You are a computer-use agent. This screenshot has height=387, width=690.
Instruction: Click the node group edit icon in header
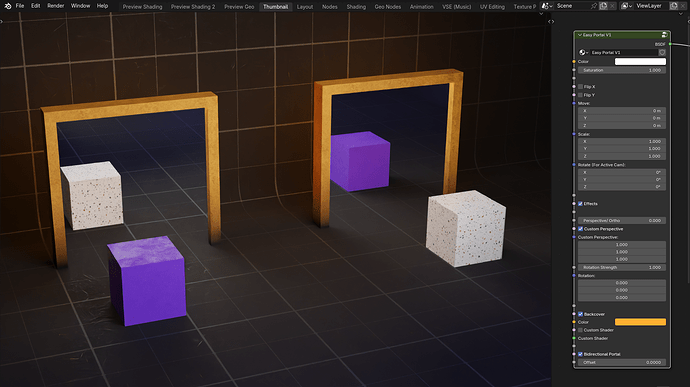click(x=664, y=35)
